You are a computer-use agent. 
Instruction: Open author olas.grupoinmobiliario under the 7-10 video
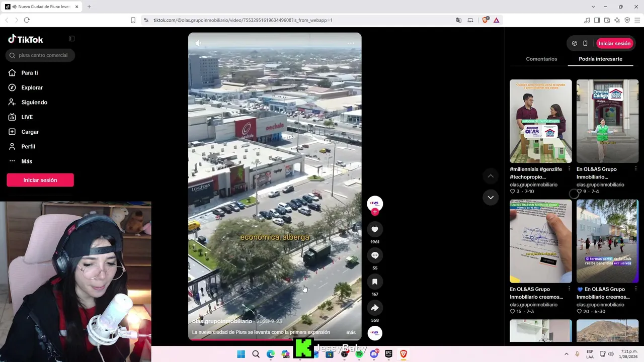coord(533,185)
